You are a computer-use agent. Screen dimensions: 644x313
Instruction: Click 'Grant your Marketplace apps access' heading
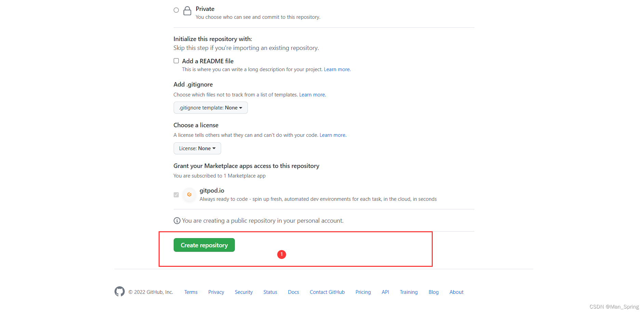(x=246, y=166)
